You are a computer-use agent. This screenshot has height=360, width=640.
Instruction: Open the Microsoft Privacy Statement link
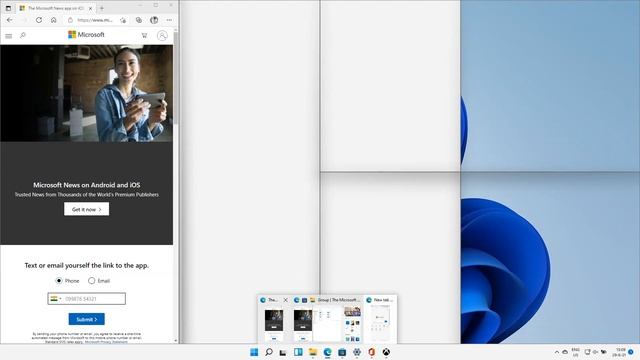(106, 342)
